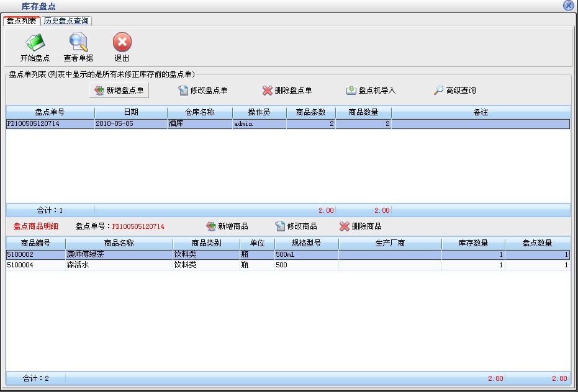Close the 库存盘点 window
The image size is (578, 392).
[568, 6]
